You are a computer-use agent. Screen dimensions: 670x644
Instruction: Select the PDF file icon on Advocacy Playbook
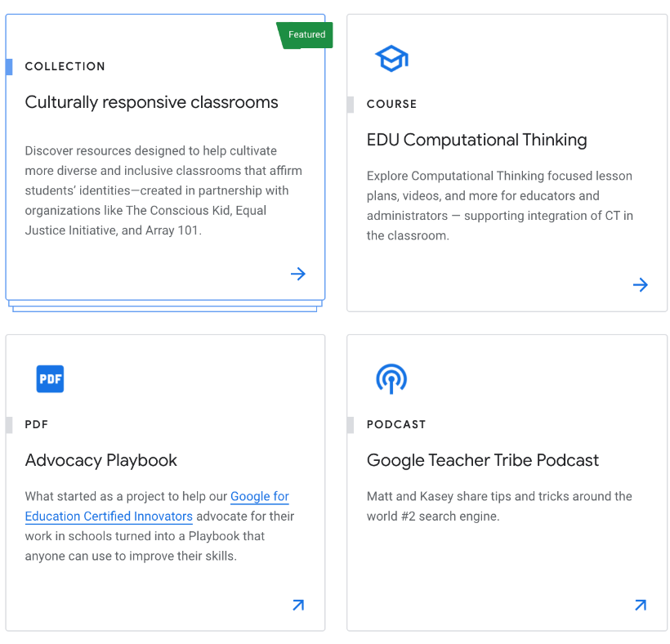tap(50, 378)
